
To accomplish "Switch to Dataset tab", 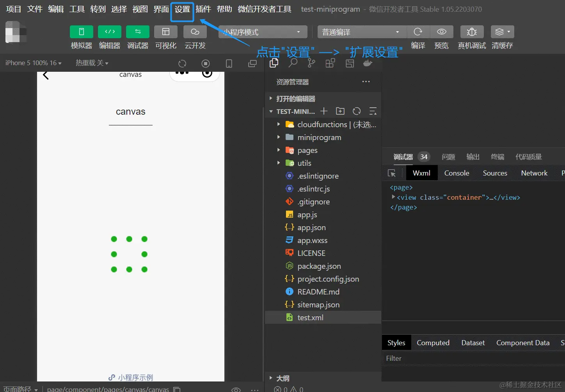I will (x=473, y=343).
